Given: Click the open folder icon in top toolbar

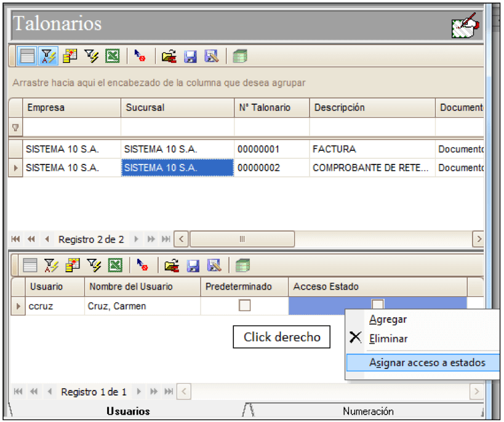Looking at the screenshot, I should 169,56.
